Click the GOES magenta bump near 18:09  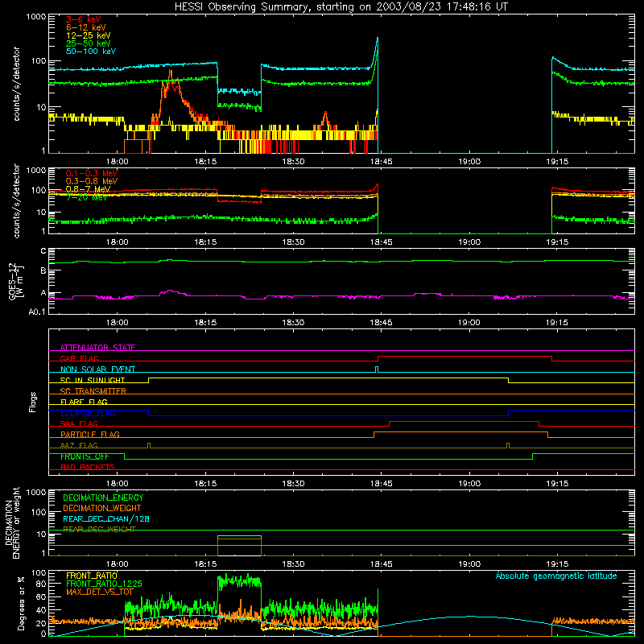(170, 292)
